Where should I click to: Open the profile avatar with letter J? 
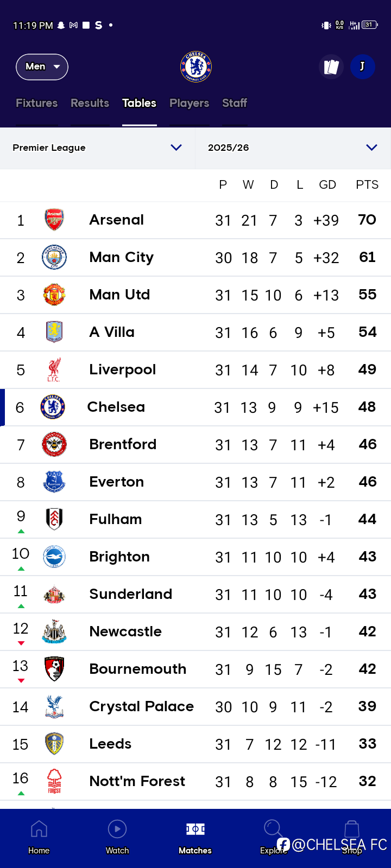click(362, 67)
